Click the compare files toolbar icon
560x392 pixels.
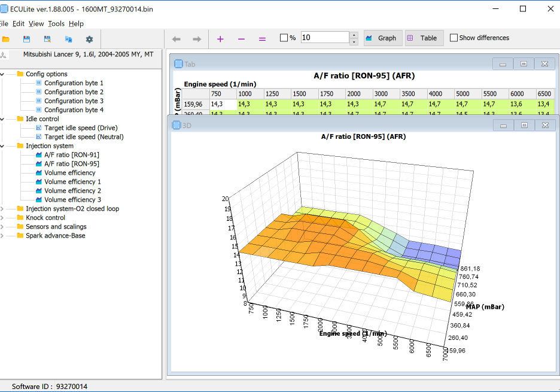[x=68, y=39]
